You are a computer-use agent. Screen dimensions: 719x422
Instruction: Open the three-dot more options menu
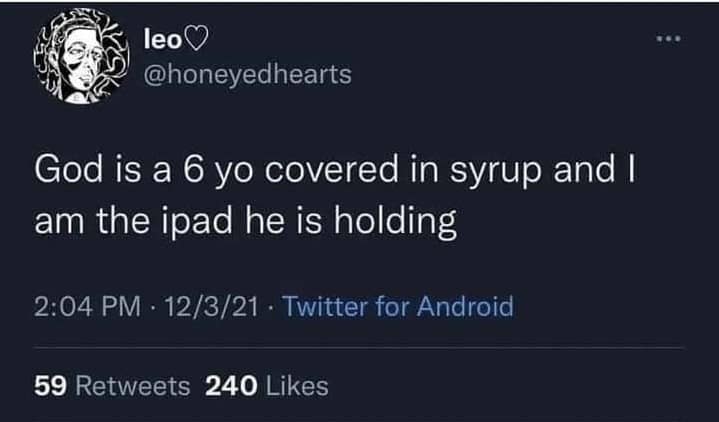pos(669,39)
